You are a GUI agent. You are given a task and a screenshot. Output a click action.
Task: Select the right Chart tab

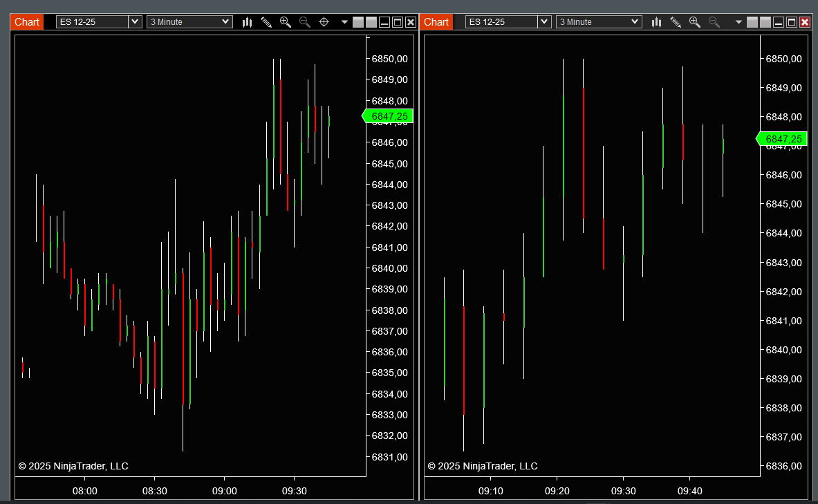point(436,22)
